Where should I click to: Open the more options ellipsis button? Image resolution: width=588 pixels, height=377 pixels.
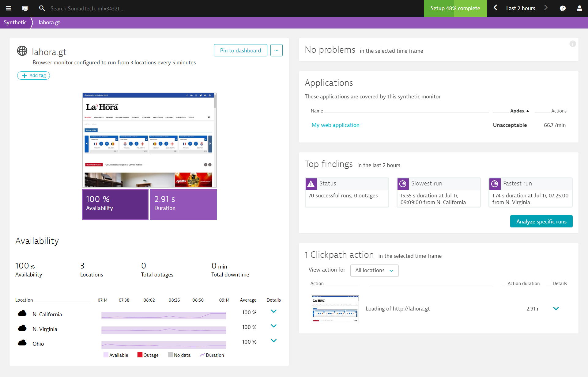pos(276,50)
